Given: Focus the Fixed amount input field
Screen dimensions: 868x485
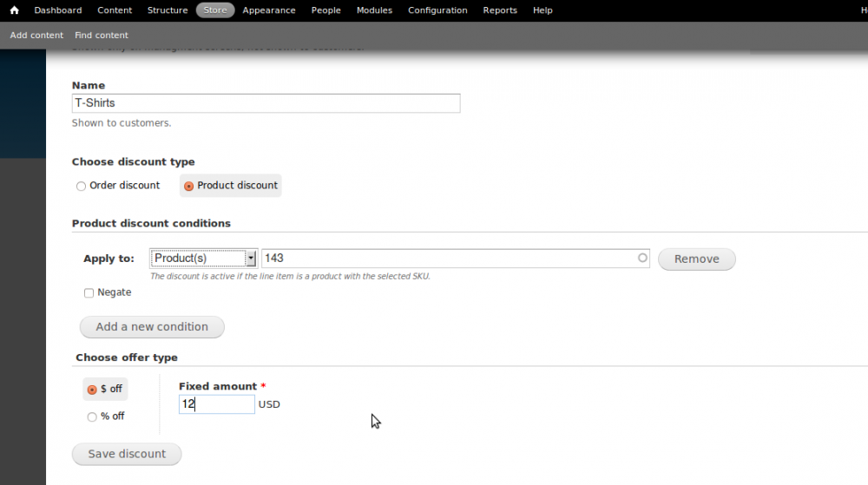Looking at the screenshot, I should pyautogui.click(x=216, y=404).
